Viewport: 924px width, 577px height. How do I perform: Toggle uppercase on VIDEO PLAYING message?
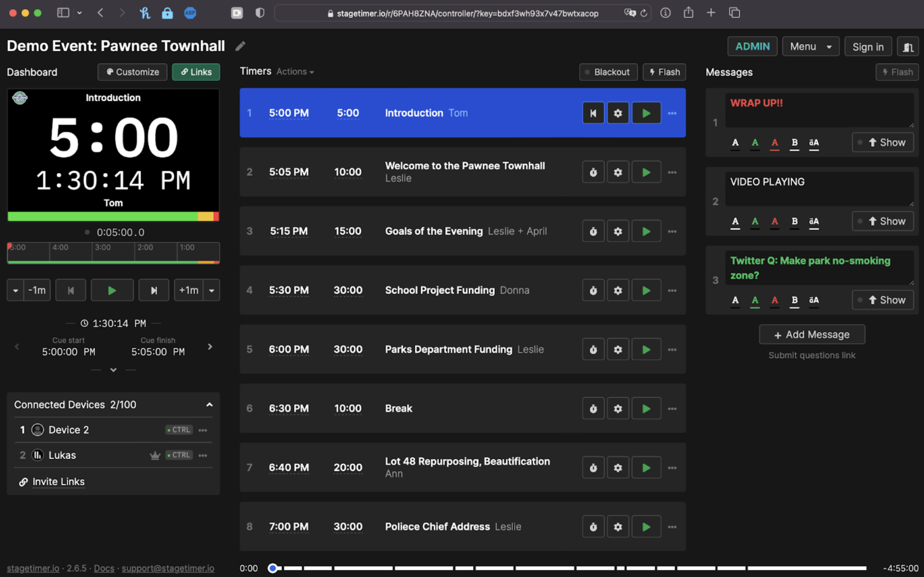click(x=813, y=221)
